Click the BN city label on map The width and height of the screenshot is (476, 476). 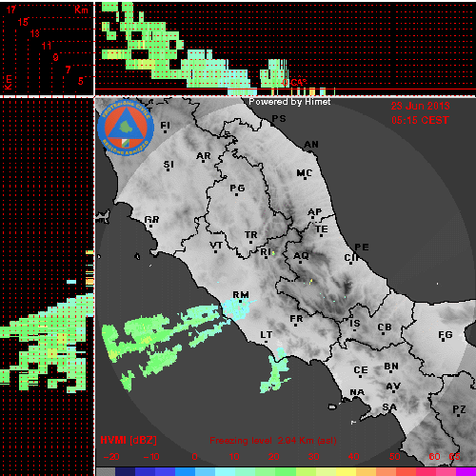click(391, 367)
